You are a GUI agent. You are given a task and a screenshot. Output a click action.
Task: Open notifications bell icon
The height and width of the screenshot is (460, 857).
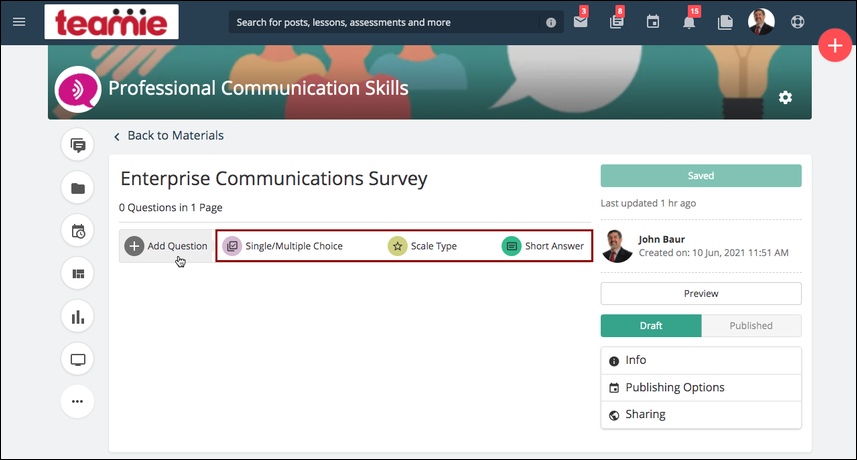click(689, 22)
